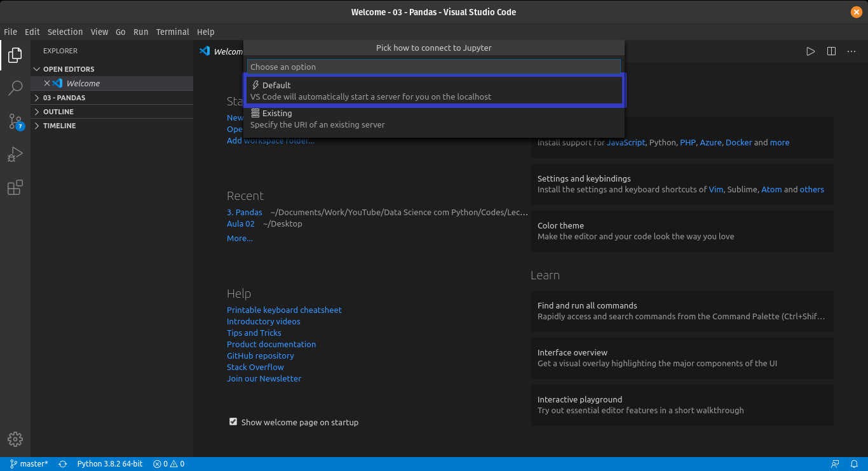Click the JavaScript language support link

626,142
